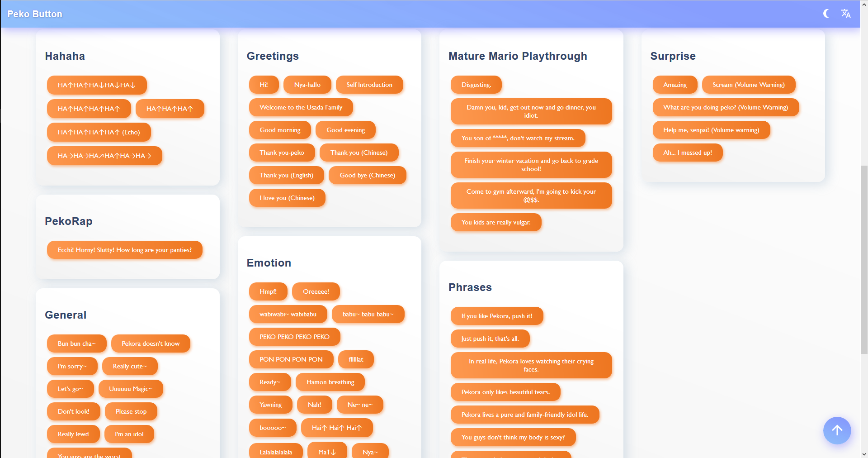Click babu~ babu babu~ button
This screenshot has width=868, height=458.
368,314
